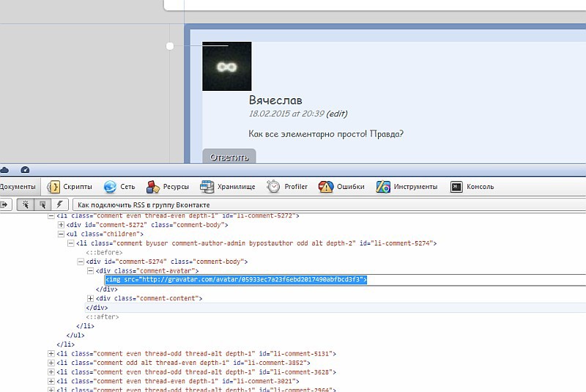586x392 pixels.
Task: Collapse the div id="comment-5274" node
Action: [81, 262]
